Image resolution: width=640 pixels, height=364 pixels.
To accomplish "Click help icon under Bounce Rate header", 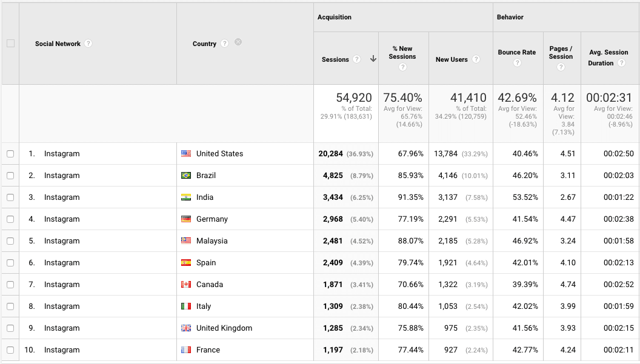I will (x=517, y=62).
